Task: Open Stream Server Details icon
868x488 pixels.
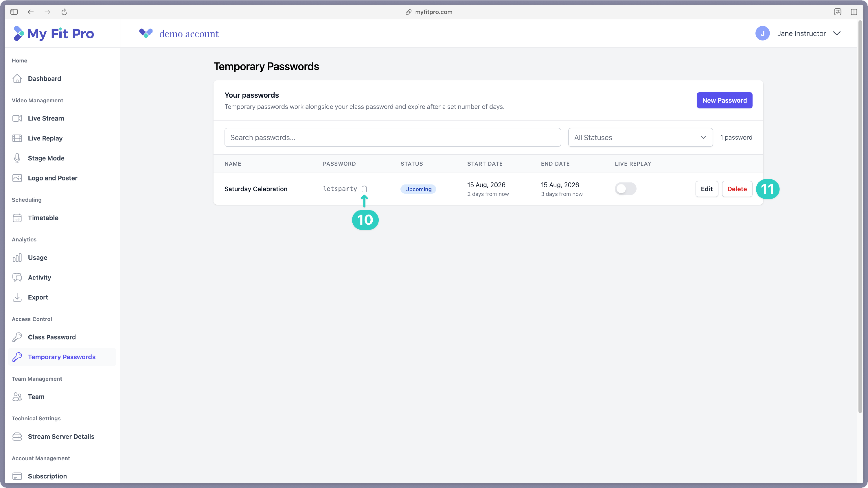Action: tap(17, 436)
